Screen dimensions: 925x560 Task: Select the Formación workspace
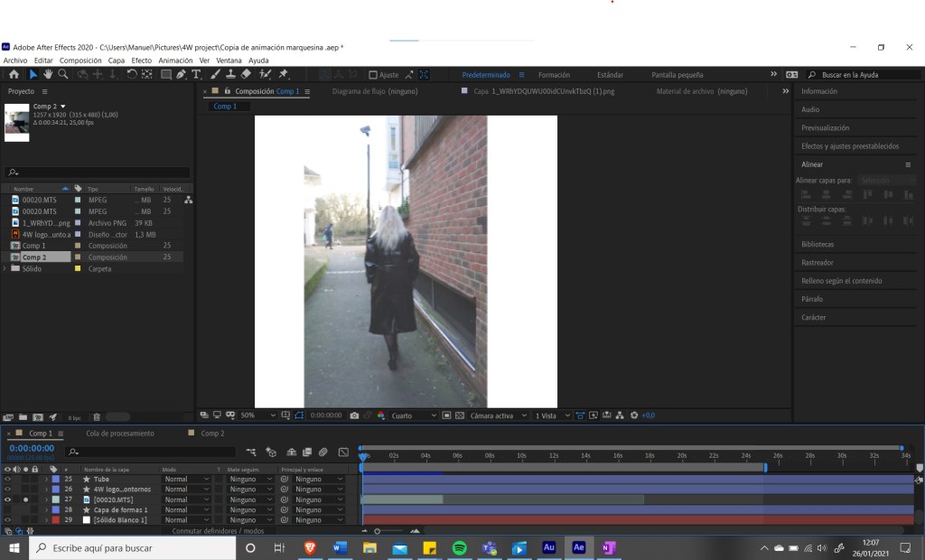click(x=554, y=75)
